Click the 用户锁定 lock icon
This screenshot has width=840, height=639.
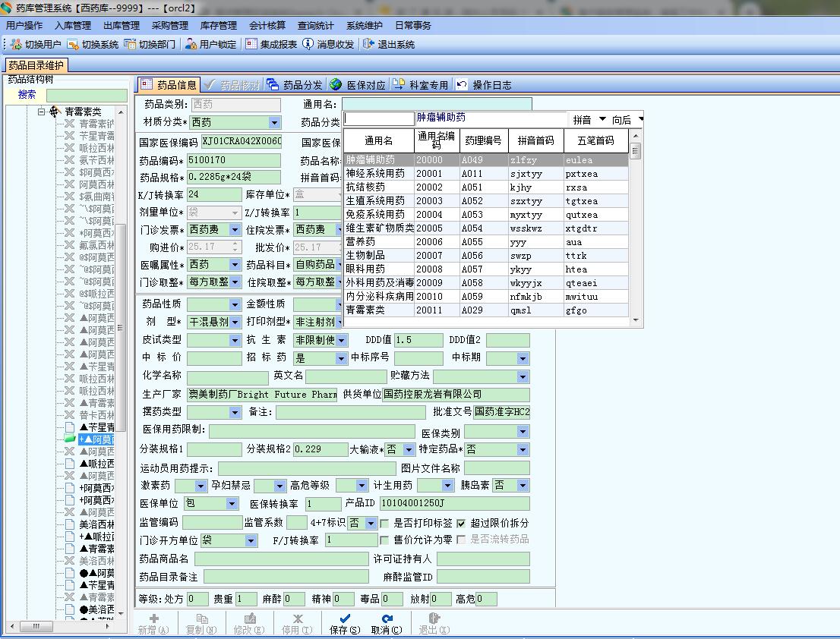191,44
